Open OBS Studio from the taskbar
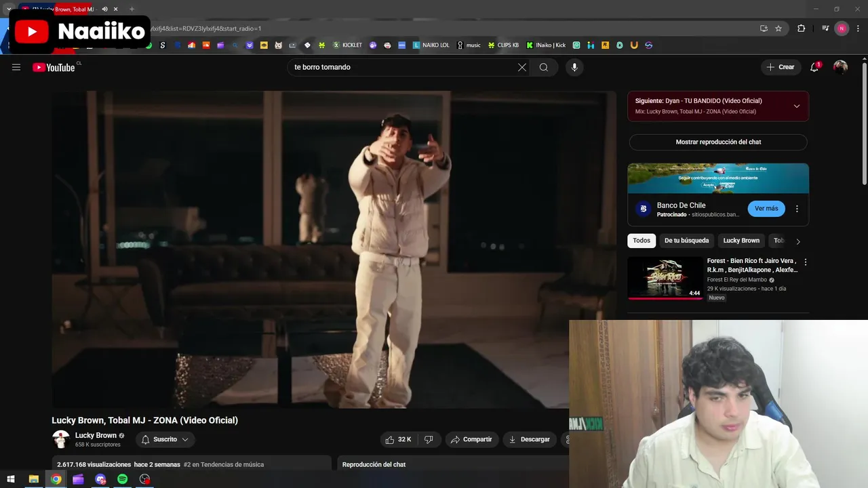Image resolution: width=868 pixels, height=488 pixels. click(145, 479)
